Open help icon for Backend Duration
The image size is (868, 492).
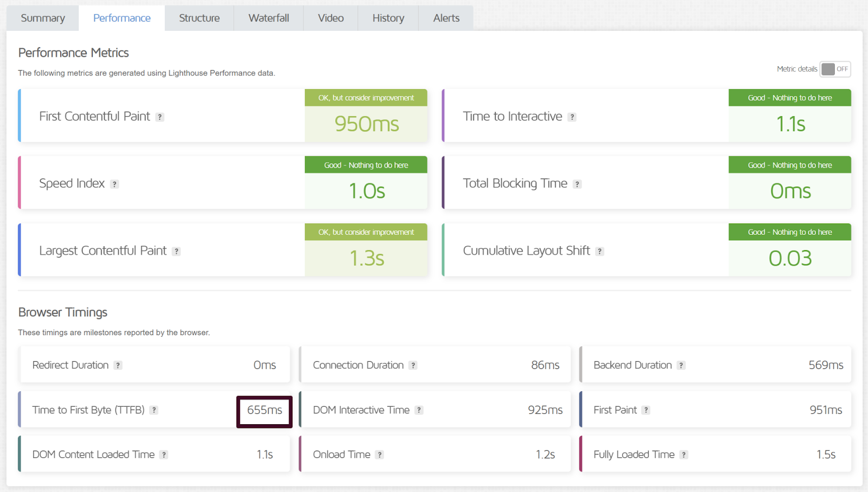pos(681,366)
